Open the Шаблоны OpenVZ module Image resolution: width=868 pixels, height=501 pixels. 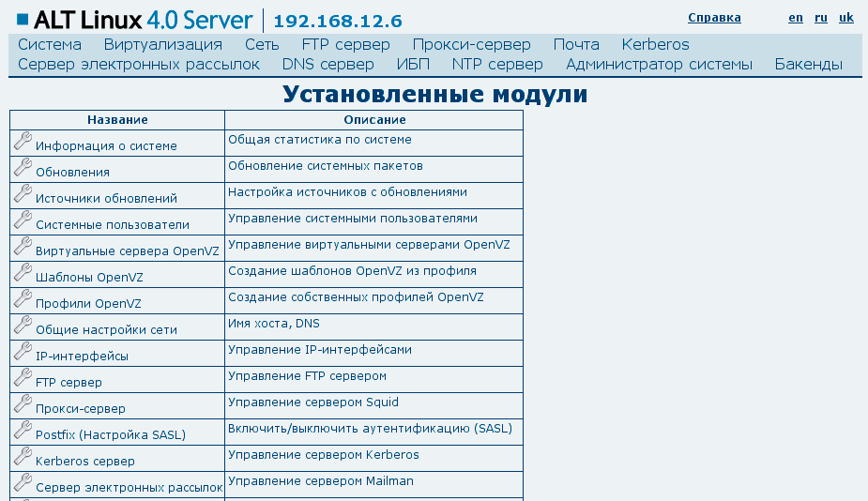(89, 278)
